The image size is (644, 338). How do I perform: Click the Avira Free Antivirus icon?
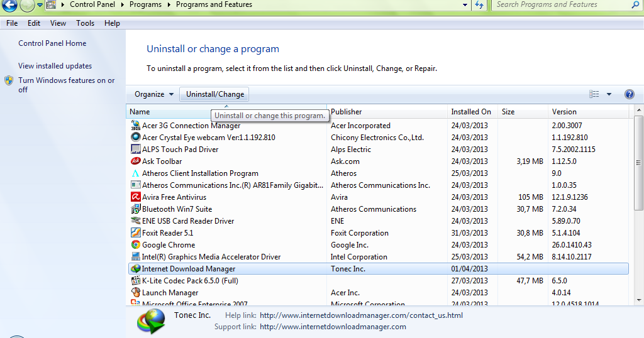point(136,197)
